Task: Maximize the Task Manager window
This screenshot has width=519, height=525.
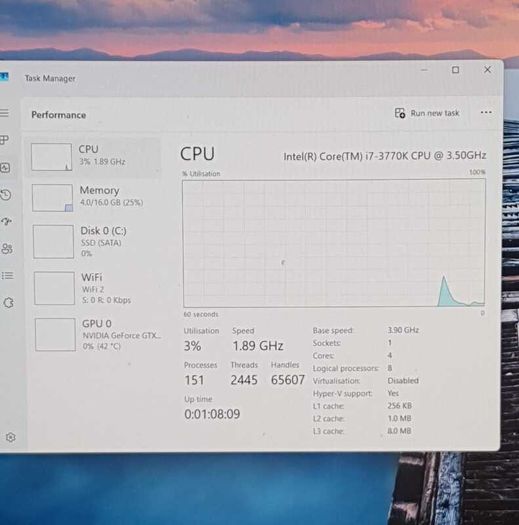Action: click(x=455, y=70)
